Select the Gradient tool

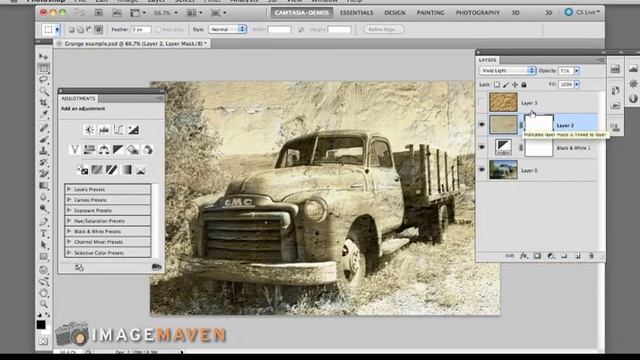click(43, 186)
